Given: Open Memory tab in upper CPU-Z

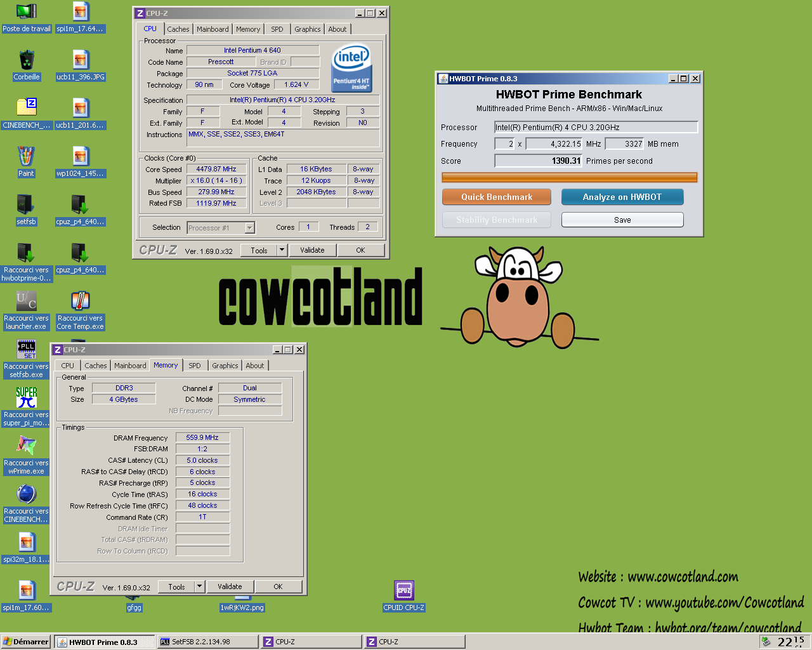Looking at the screenshot, I should [x=248, y=29].
